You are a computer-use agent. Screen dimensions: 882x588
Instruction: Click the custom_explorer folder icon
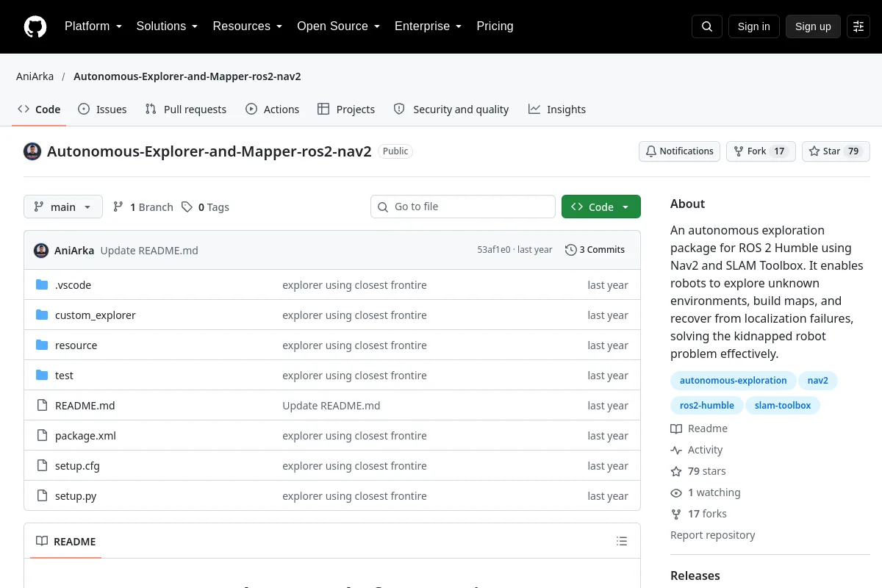pyautogui.click(x=42, y=315)
